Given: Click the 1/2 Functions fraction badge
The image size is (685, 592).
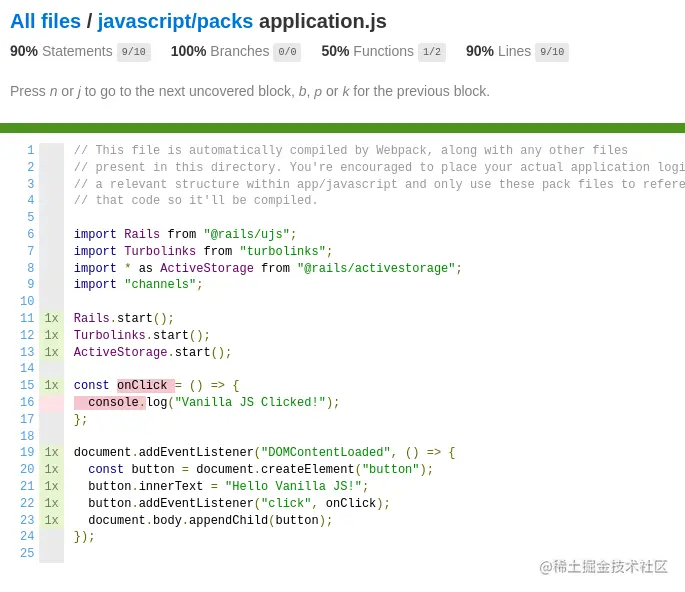Looking at the screenshot, I should click(432, 52).
